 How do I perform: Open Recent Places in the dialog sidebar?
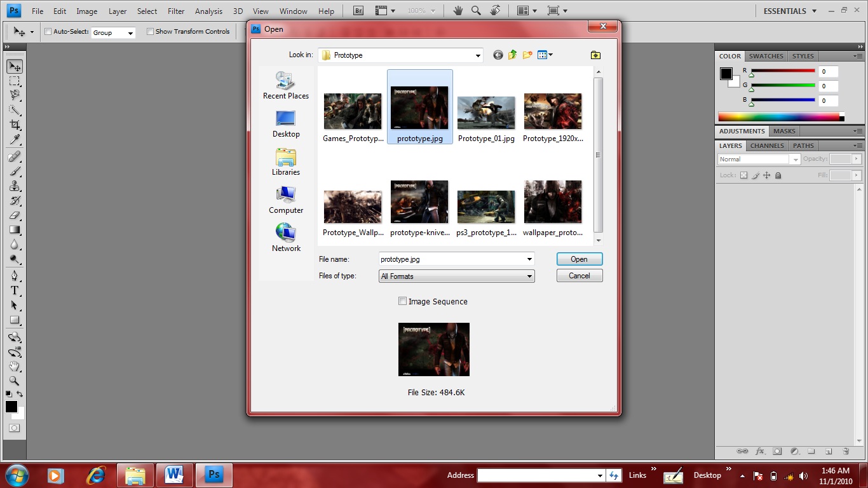286,85
